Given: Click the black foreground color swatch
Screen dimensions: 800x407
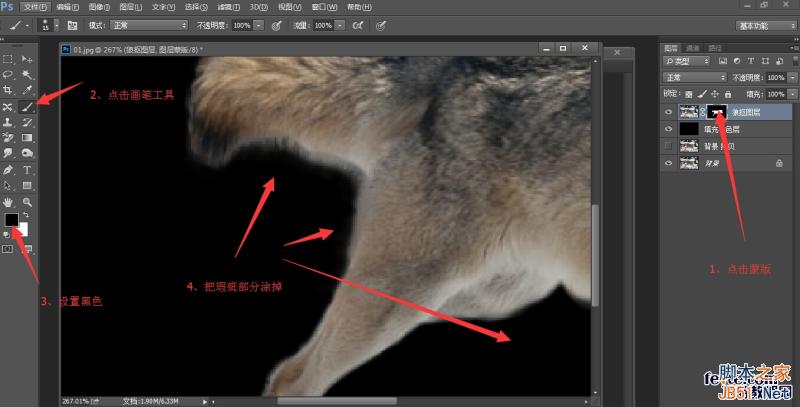Looking at the screenshot, I should [x=11, y=219].
